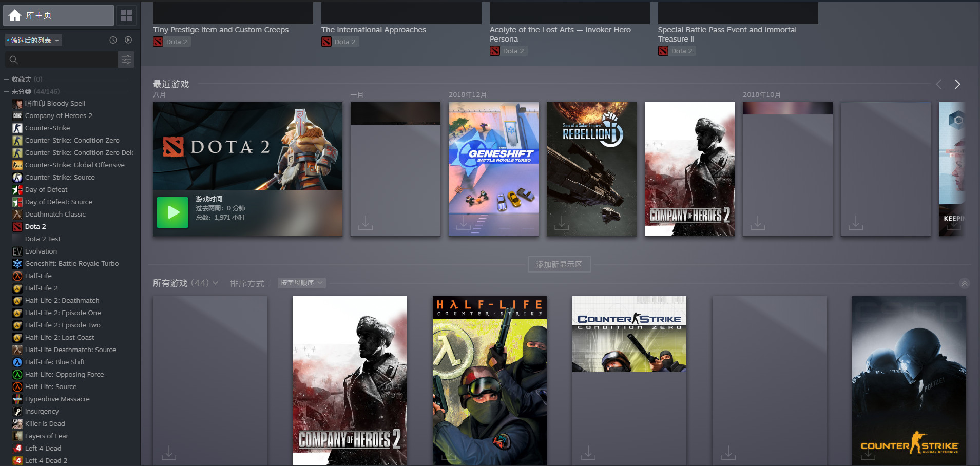Collapse the all-games shelf chevron button

(x=965, y=283)
